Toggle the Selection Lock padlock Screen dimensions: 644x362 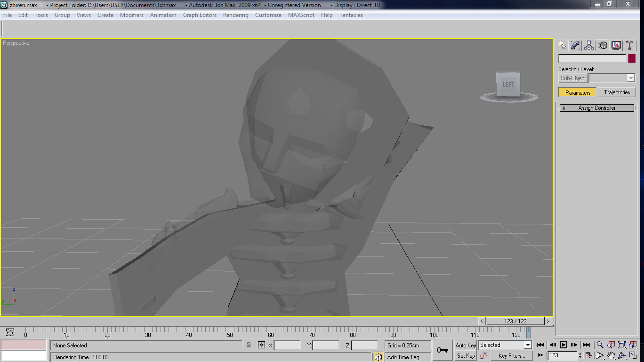pyautogui.click(x=249, y=345)
